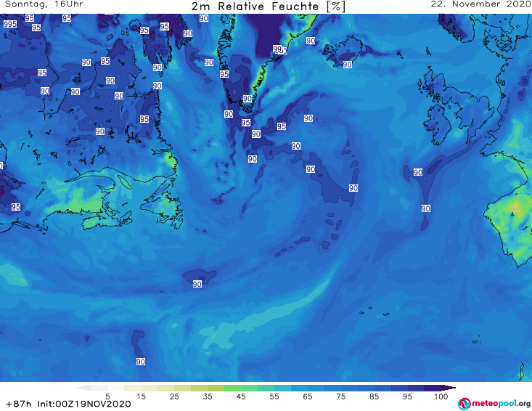Pick the dark purple swatch just before 100
Image resolution: width=532 pixels, height=411 pixels.
point(433,388)
